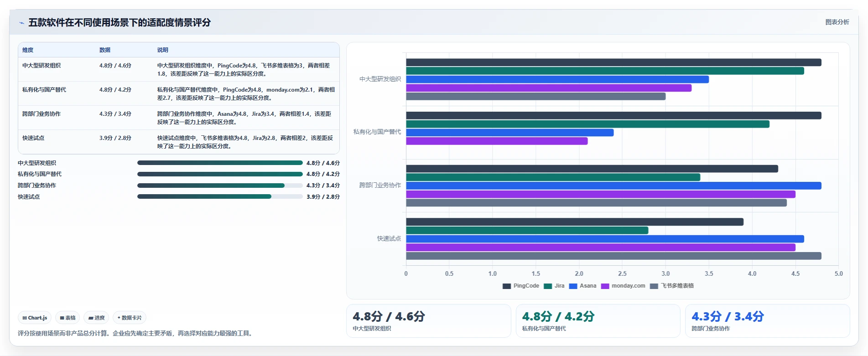Click the 私有化与国产替代 table row label
868x356 pixels.
click(44, 90)
